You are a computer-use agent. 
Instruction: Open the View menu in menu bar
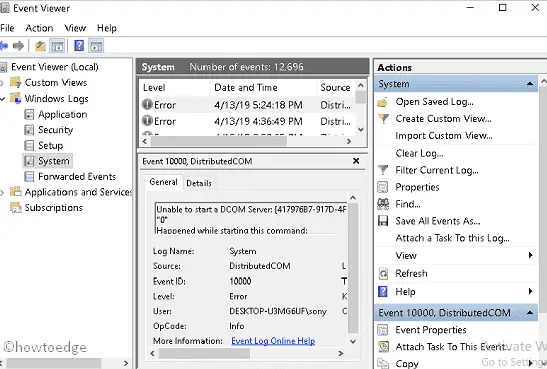75,28
